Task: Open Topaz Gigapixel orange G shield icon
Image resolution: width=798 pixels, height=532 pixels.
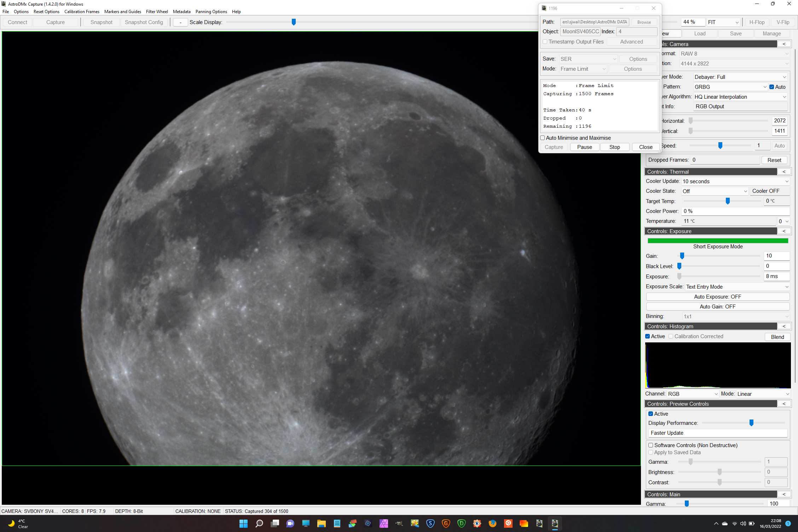Action: click(446, 524)
